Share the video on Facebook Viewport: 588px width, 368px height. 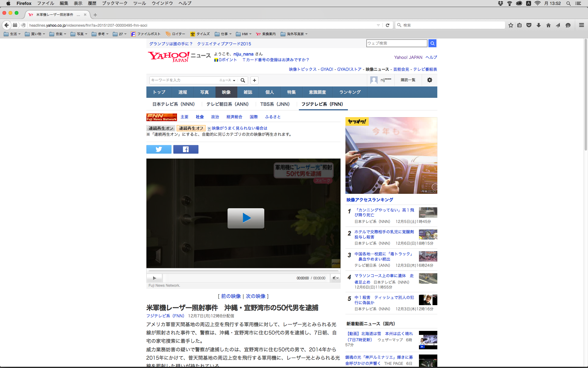pos(186,149)
